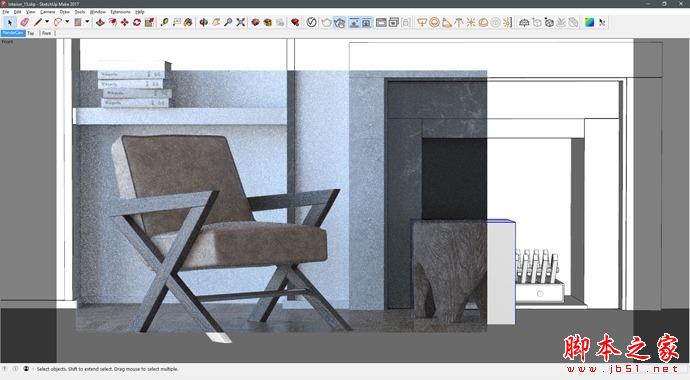Open the Tools menu

point(80,12)
